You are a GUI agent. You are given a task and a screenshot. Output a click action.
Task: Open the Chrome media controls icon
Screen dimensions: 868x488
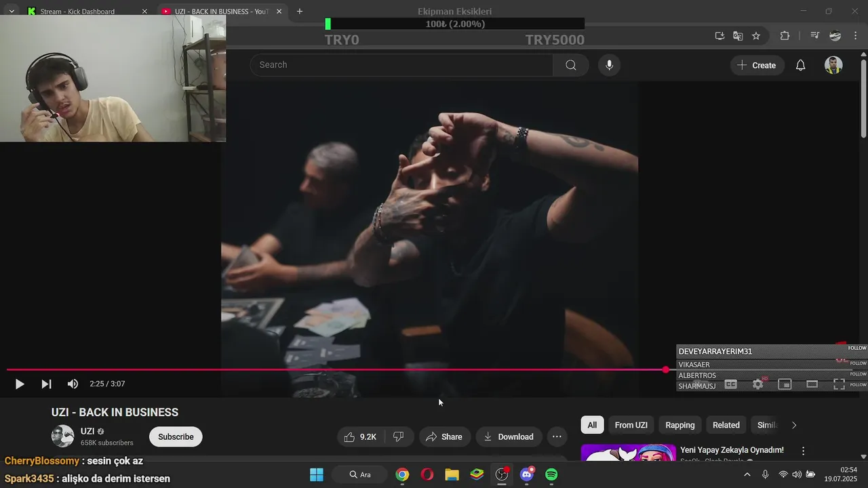(x=815, y=36)
